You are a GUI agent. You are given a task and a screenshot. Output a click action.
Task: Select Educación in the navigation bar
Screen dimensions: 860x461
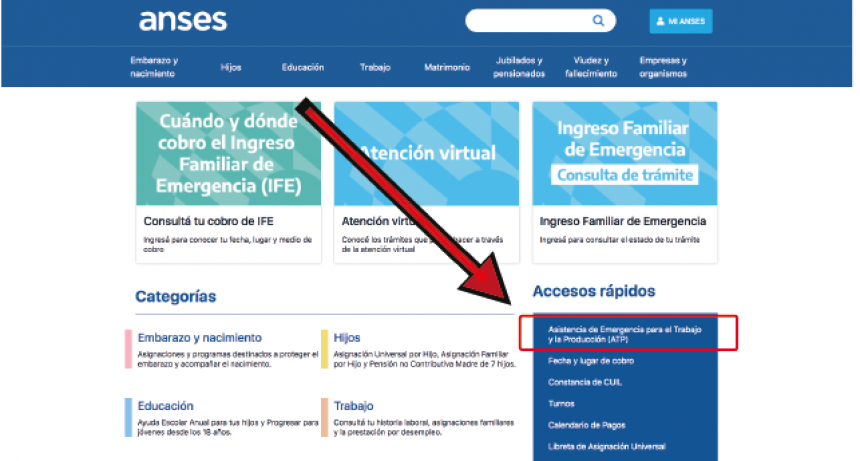(303, 67)
